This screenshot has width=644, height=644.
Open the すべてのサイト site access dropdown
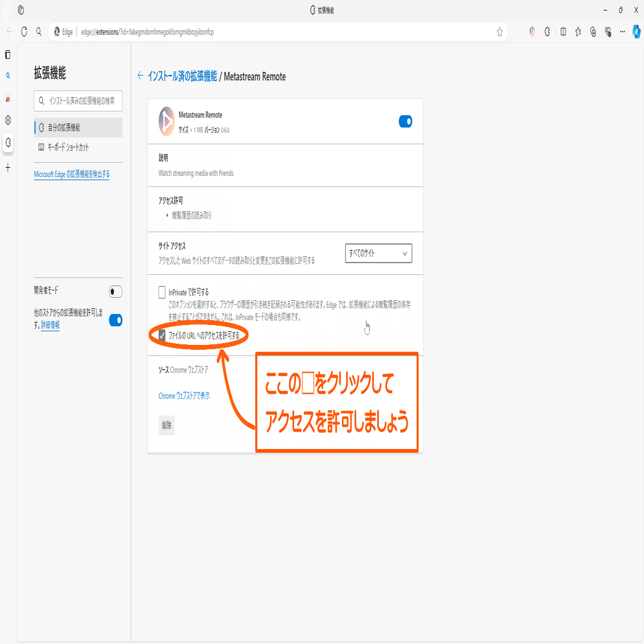pos(378,253)
